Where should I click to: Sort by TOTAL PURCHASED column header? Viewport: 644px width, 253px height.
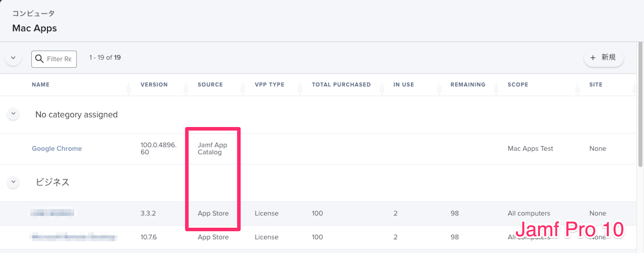click(341, 85)
